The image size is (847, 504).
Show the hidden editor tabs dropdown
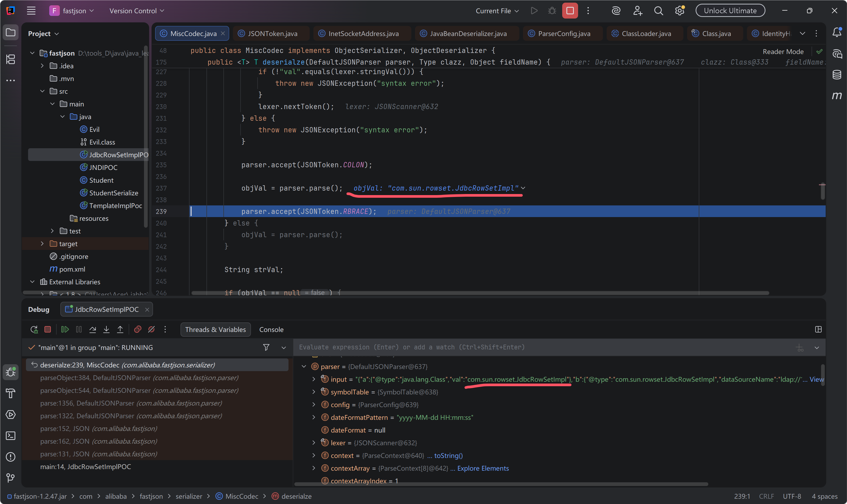click(x=803, y=33)
